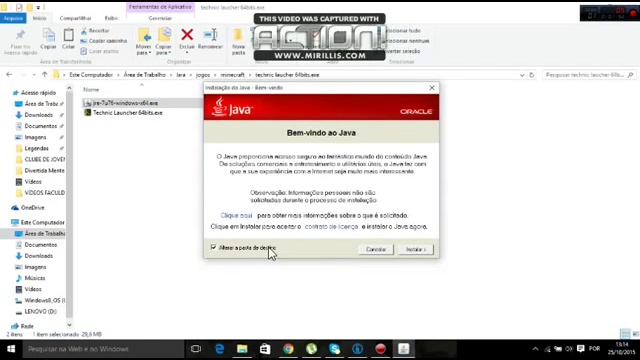Click the Instalar button in Java dialog
The image size is (640, 360).
click(x=416, y=249)
